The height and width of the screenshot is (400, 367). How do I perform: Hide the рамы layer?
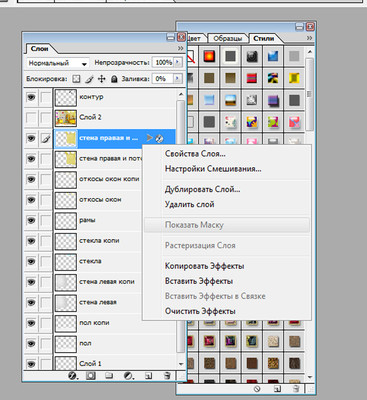pos(31,220)
